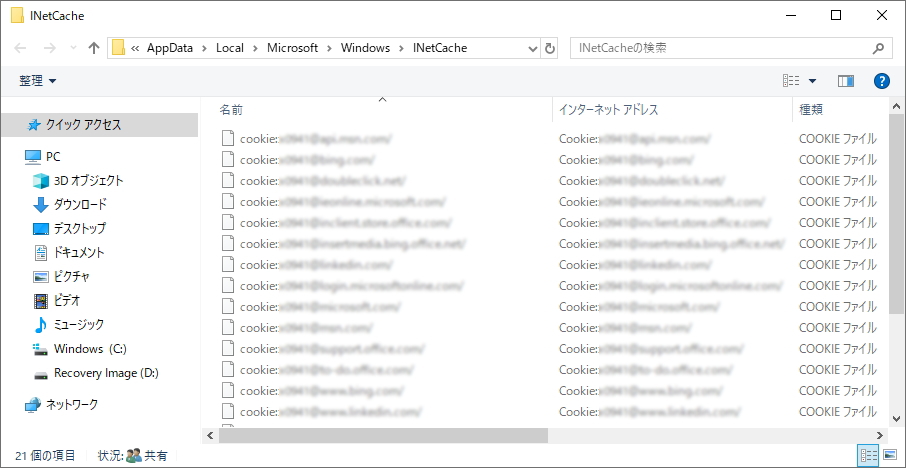
Task: Click the change view layout icon
Action: (791, 81)
